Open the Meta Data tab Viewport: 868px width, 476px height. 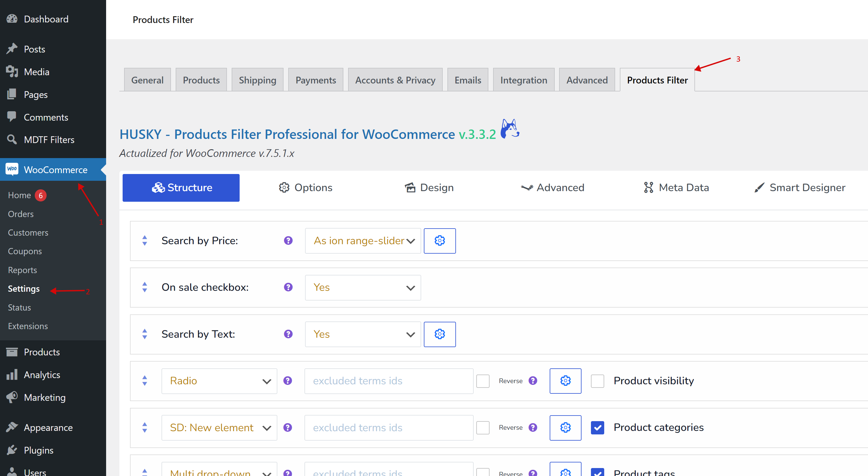click(676, 188)
